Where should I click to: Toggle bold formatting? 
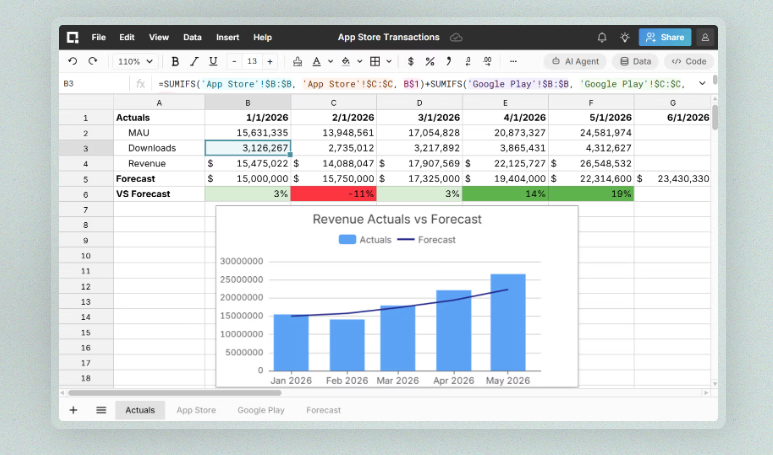pos(175,62)
